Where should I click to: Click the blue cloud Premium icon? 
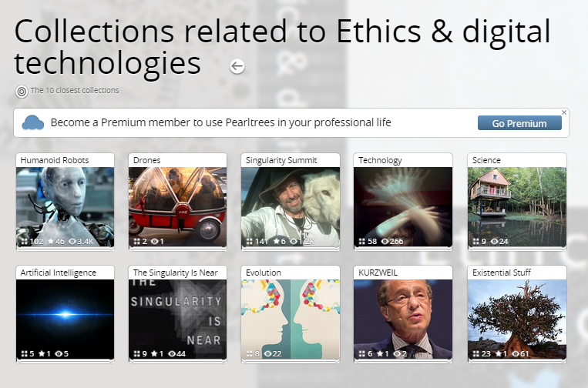pyautogui.click(x=33, y=122)
